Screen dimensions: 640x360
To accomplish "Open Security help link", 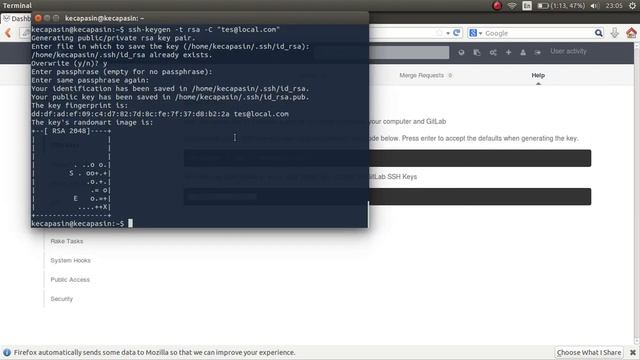I will (61, 299).
